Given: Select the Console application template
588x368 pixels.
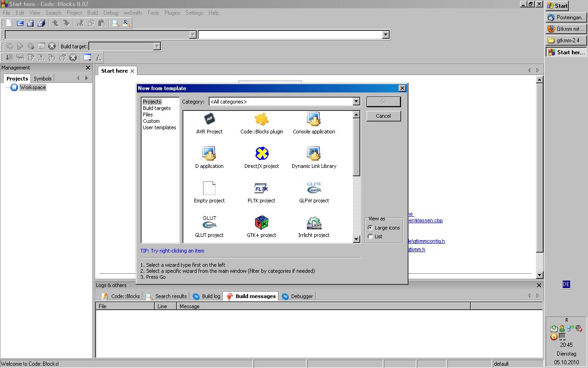Looking at the screenshot, I should pyautogui.click(x=314, y=120).
